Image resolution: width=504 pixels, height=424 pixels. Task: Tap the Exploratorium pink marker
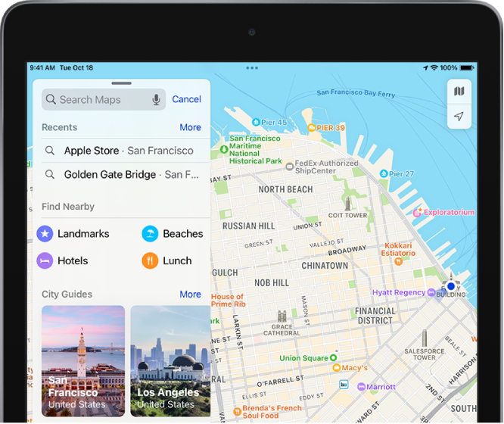(417, 212)
